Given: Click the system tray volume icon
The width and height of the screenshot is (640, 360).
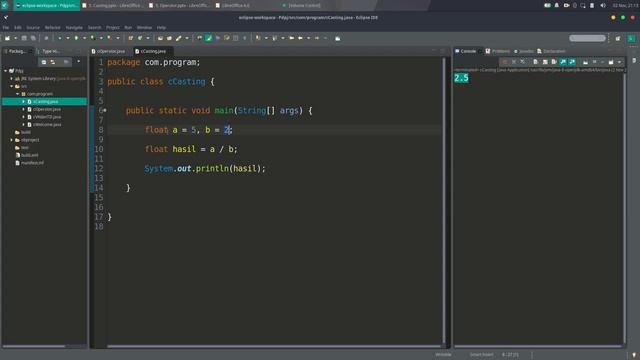Looking at the screenshot, I should [603, 5].
